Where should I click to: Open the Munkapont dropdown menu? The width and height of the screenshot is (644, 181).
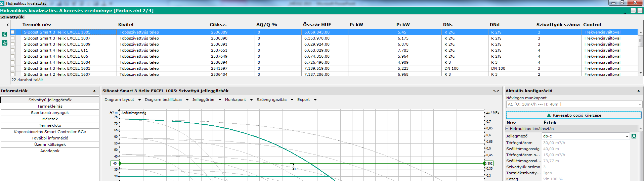pos(239,100)
